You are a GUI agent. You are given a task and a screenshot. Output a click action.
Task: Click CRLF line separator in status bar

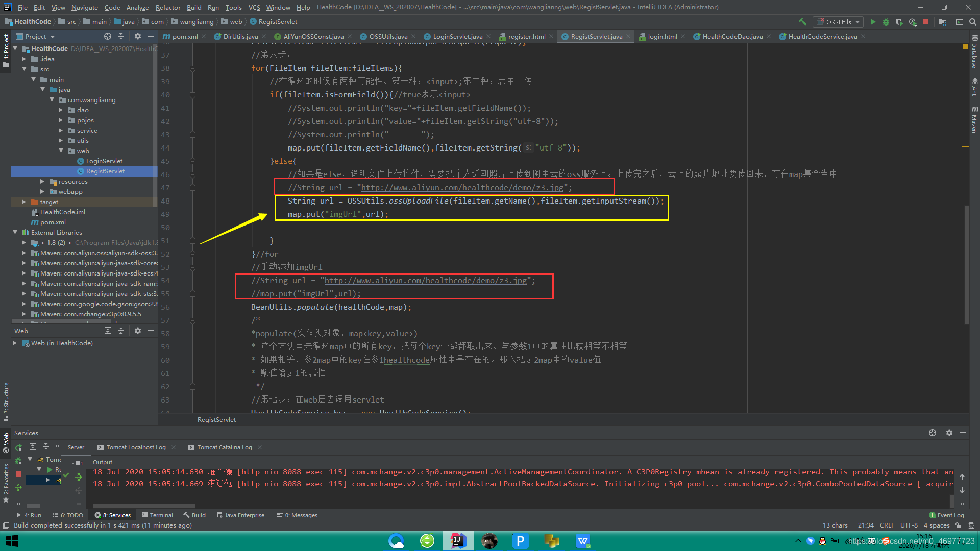click(887, 525)
